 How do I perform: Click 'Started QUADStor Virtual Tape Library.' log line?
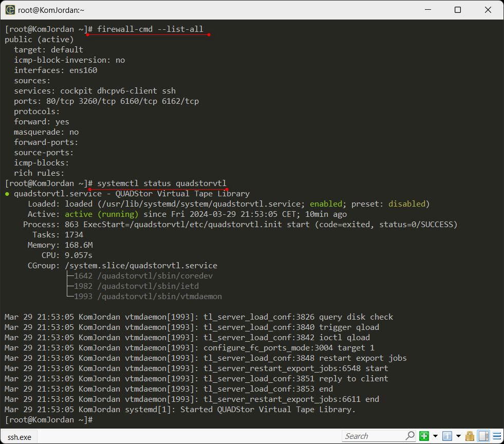(180, 410)
